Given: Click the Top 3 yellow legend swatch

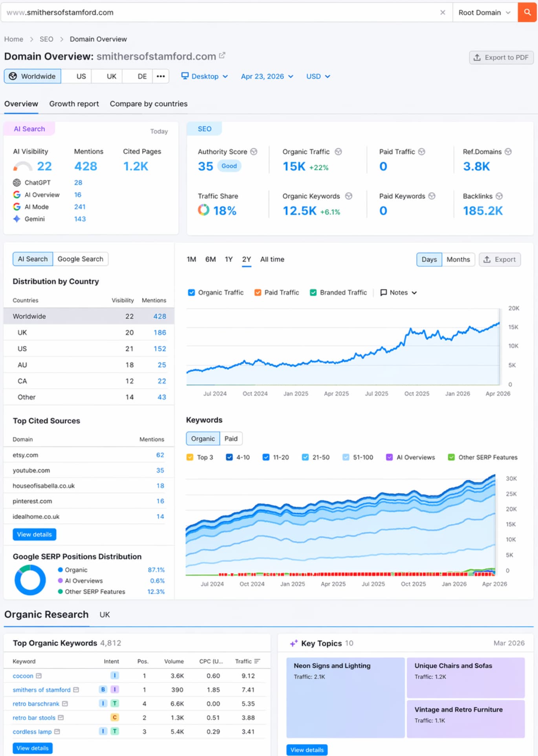Looking at the screenshot, I should coord(190,457).
